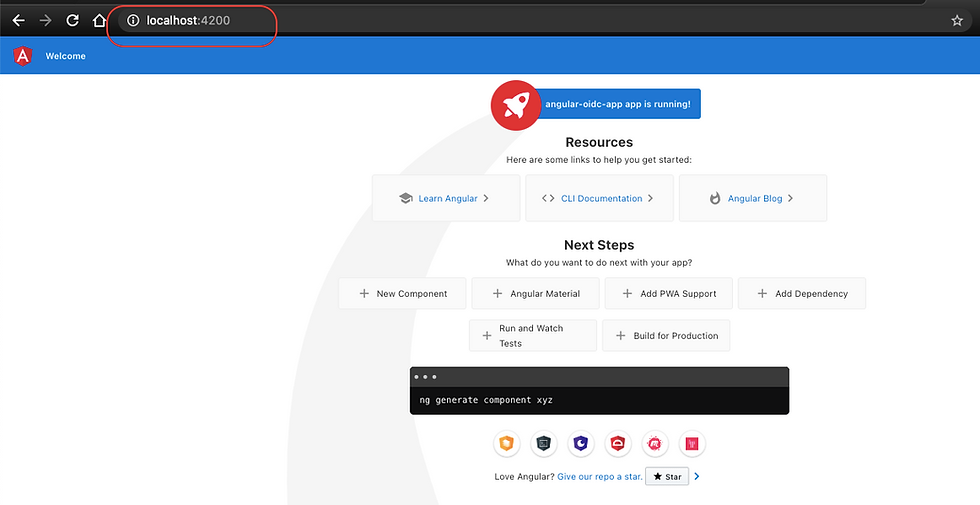Click the red rocket icon
The width and height of the screenshot is (980, 505).
pos(516,105)
